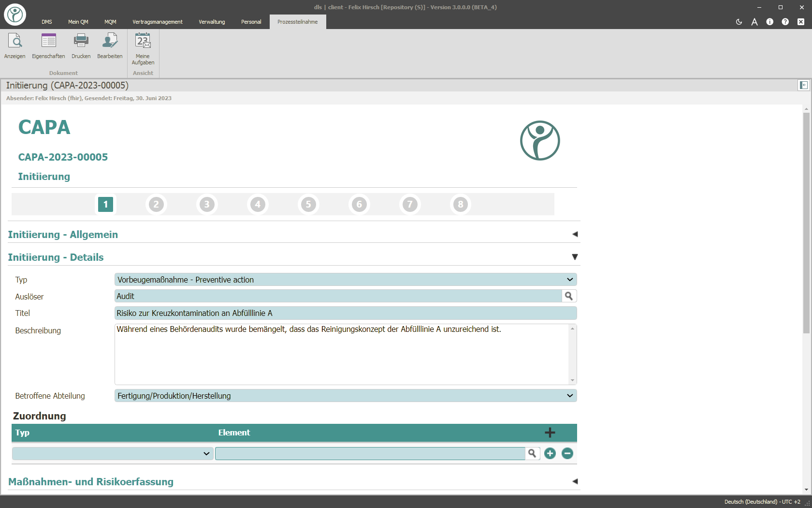This screenshot has height=508, width=812.
Task: Add a new Zuordnung row with the plus icon
Action: [x=550, y=433]
